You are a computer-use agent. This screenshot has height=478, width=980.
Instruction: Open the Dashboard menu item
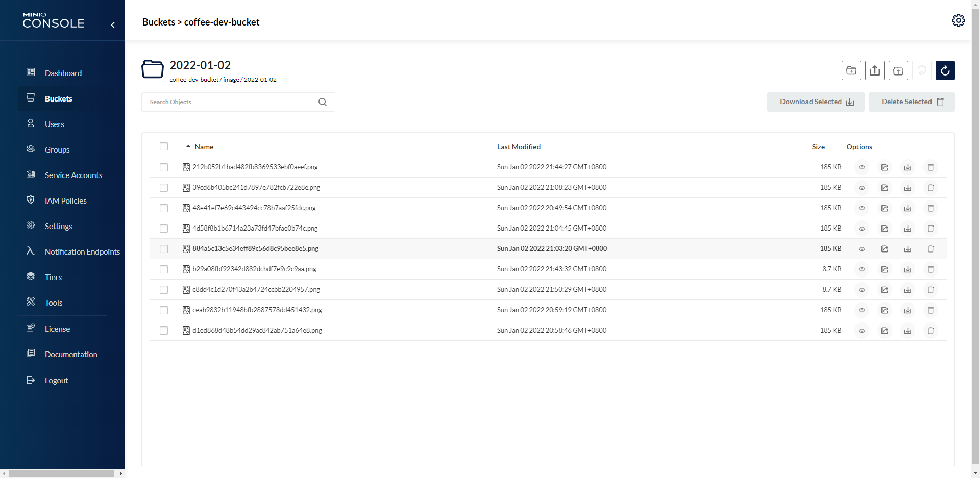pos(63,73)
